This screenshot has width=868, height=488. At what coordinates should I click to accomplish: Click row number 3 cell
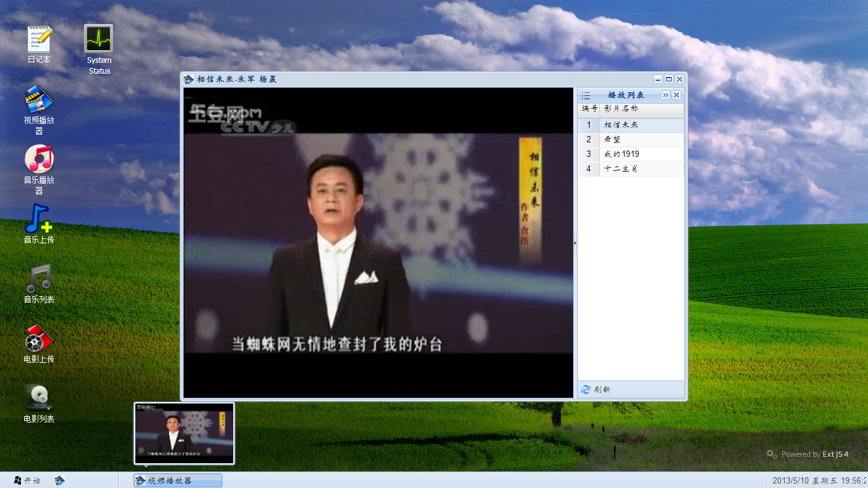589,154
